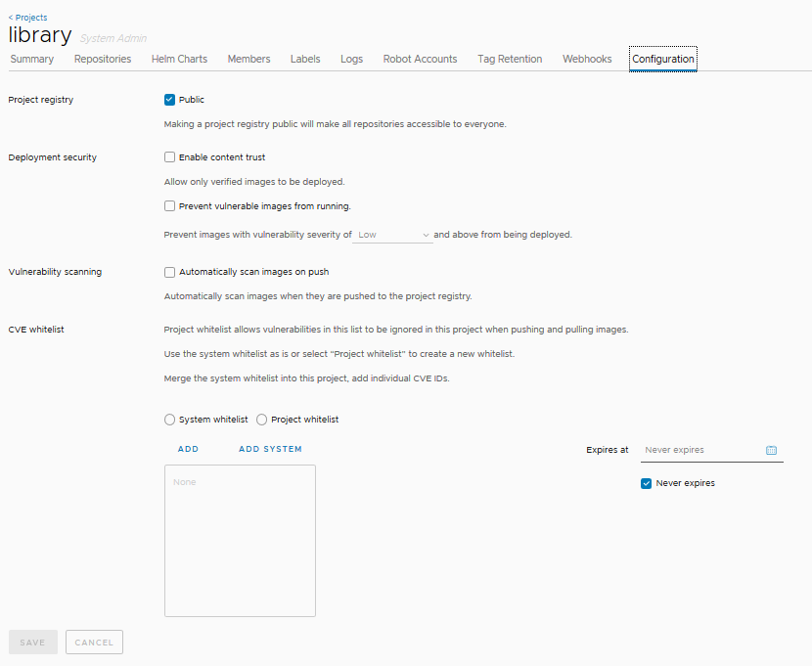The image size is (812, 666).
Task: Uncheck the Never expires checkbox
Action: point(646,483)
